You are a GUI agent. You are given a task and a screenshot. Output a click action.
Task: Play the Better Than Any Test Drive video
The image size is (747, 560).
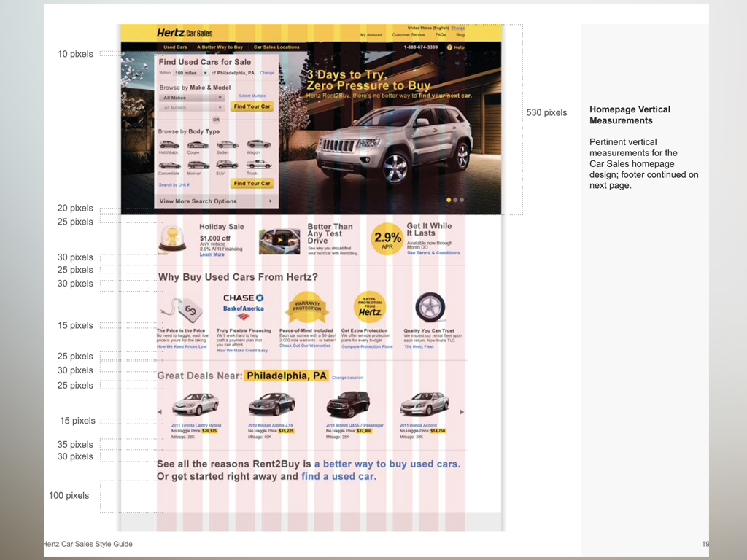point(279,239)
